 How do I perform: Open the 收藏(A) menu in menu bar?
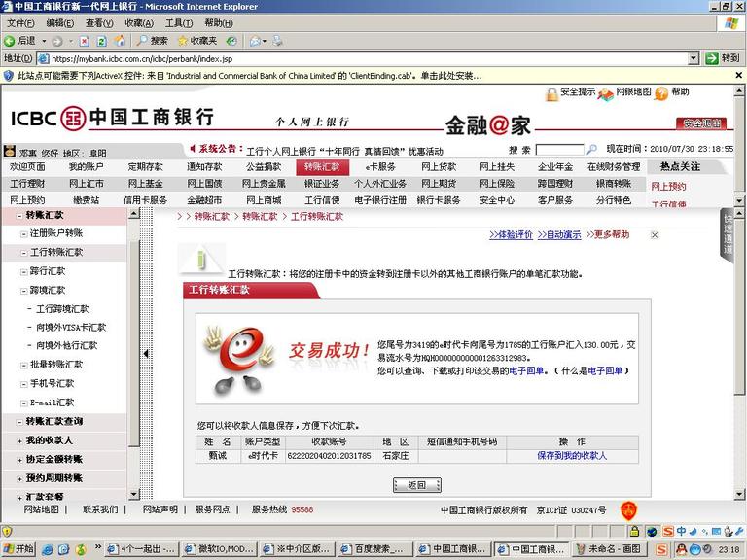(x=139, y=23)
